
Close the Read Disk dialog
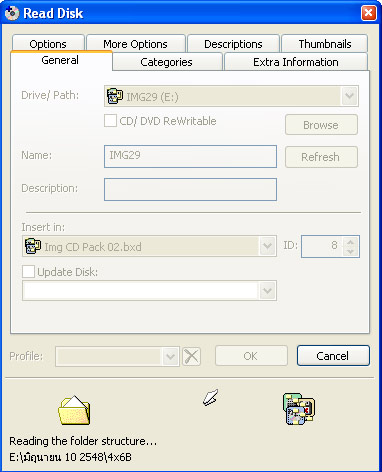(x=368, y=13)
